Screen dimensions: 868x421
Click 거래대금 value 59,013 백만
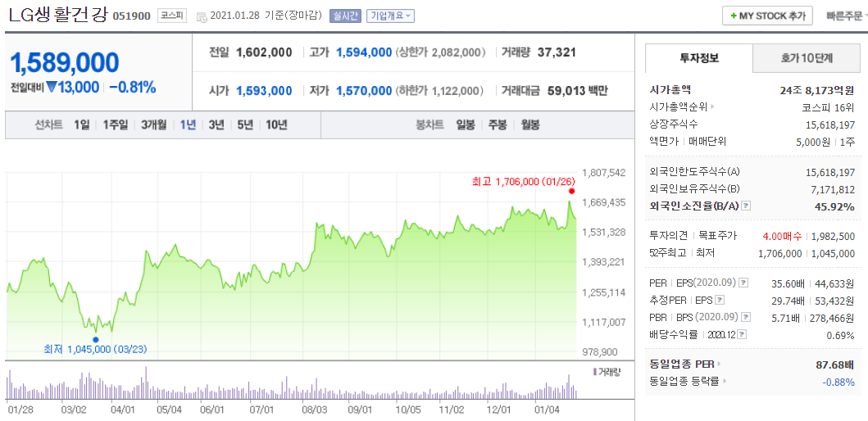coord(577,91)
